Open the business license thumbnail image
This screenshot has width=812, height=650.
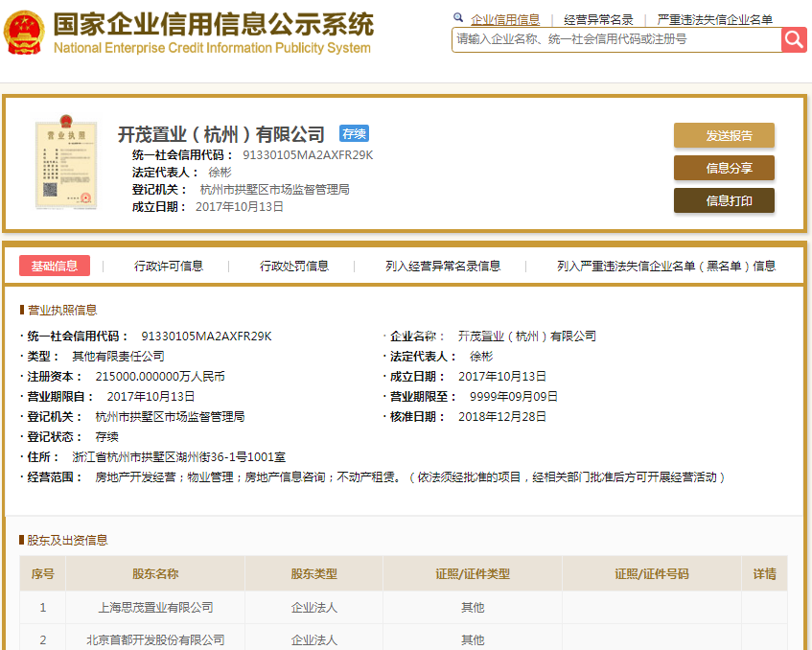[x=66, y=162]
